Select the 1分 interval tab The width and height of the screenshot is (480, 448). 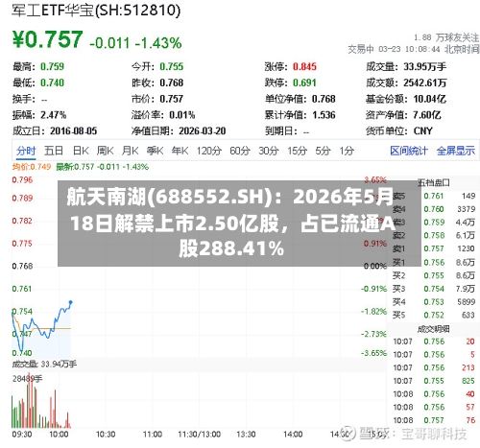347,151
